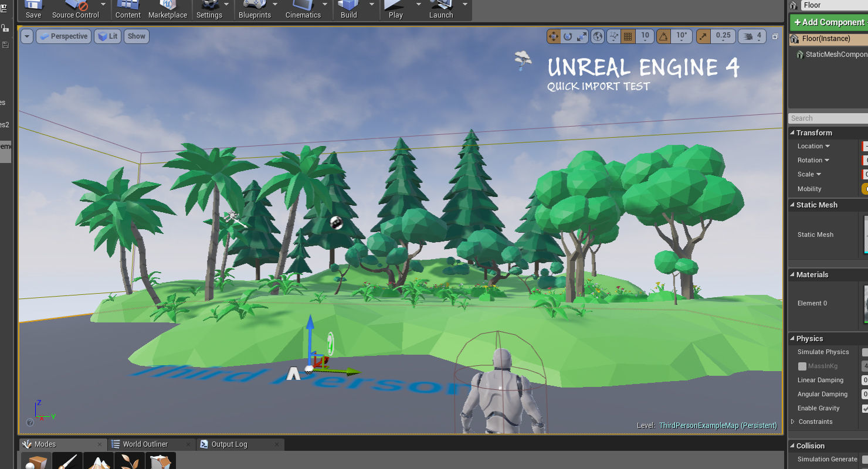Collapse the Materials section
Viewport: 868px width, 469px height.
(792, 275)
